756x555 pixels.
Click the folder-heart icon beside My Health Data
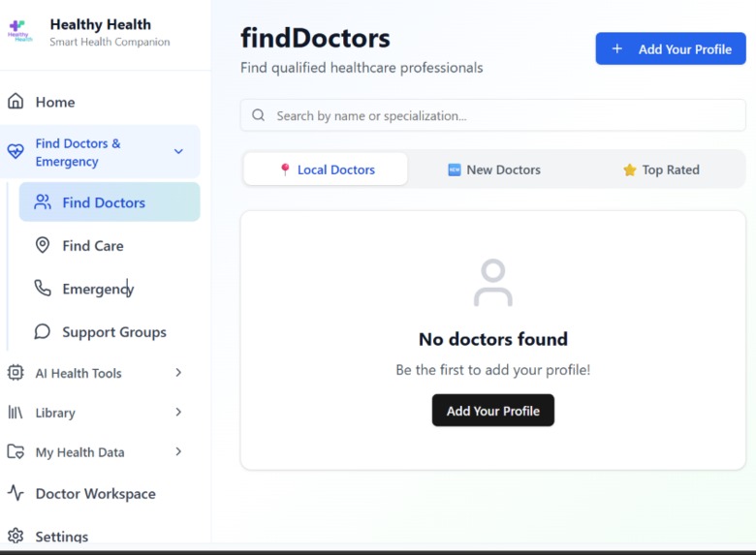pos(16,452)
